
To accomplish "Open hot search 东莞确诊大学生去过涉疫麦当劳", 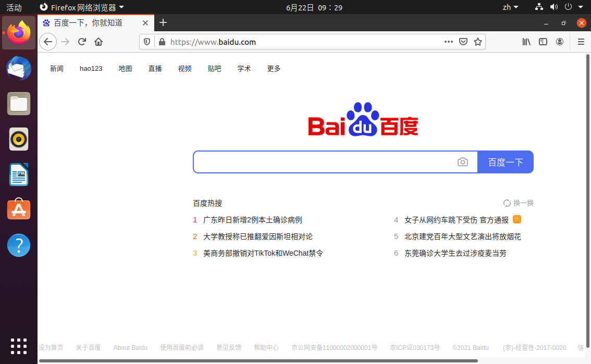I will point(455,253).
